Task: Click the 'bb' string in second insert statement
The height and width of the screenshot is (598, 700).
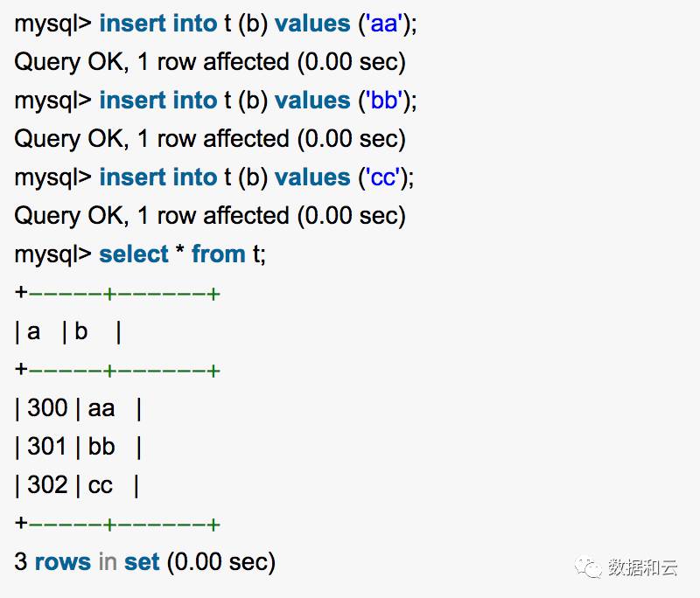Action: [384, 101]
